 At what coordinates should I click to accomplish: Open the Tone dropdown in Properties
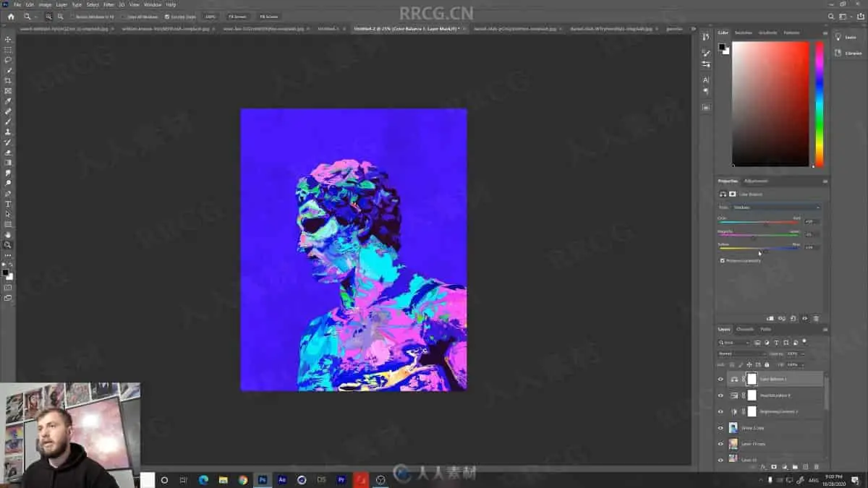776,207
